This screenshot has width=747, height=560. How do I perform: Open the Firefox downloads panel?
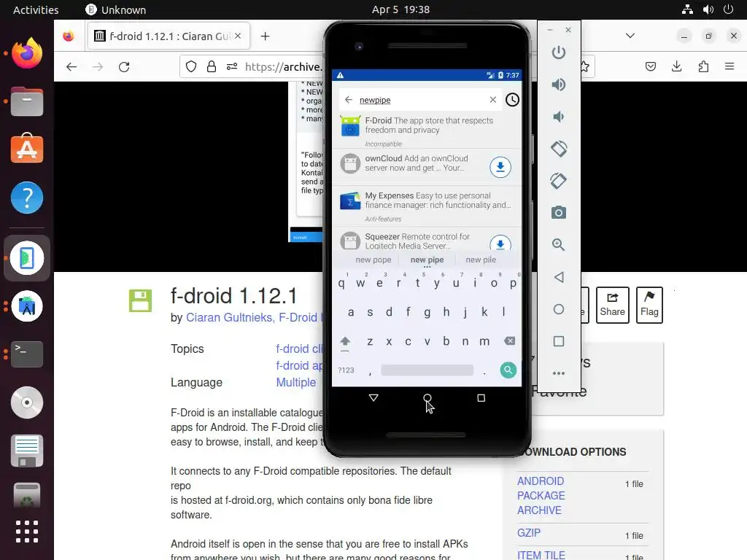pos(676,66)
